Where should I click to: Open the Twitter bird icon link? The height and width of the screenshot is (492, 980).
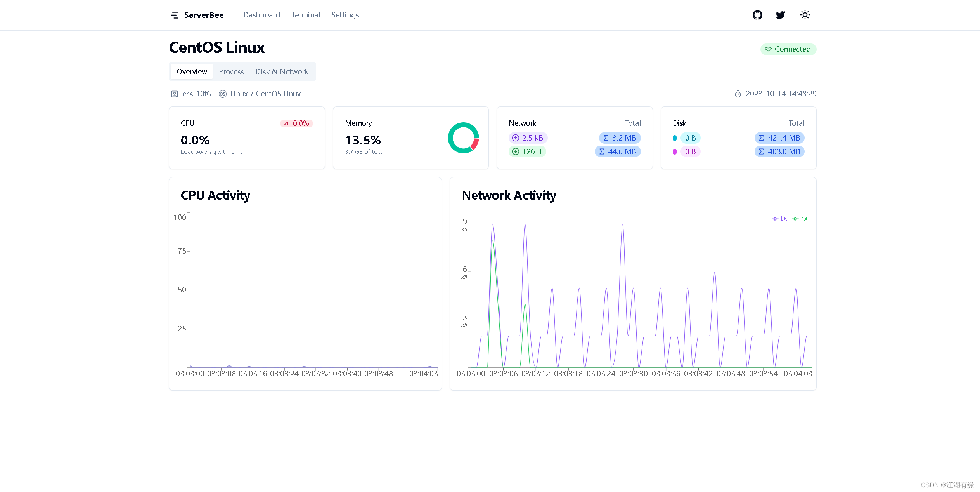pyautogui.click(x=781, y=15)
